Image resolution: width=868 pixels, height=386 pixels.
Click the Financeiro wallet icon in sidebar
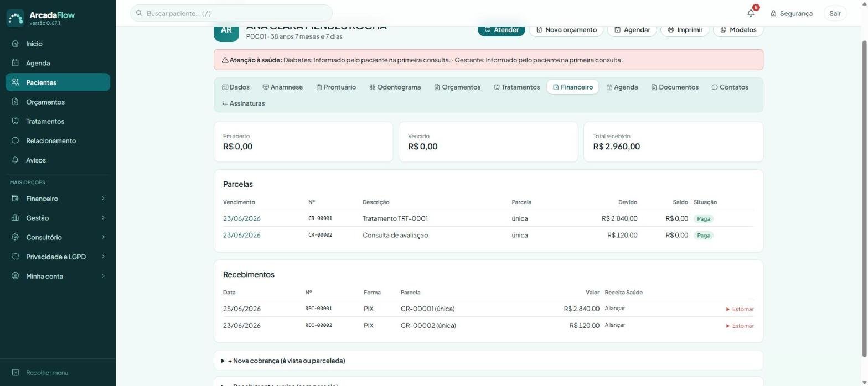tap(15, 199)
